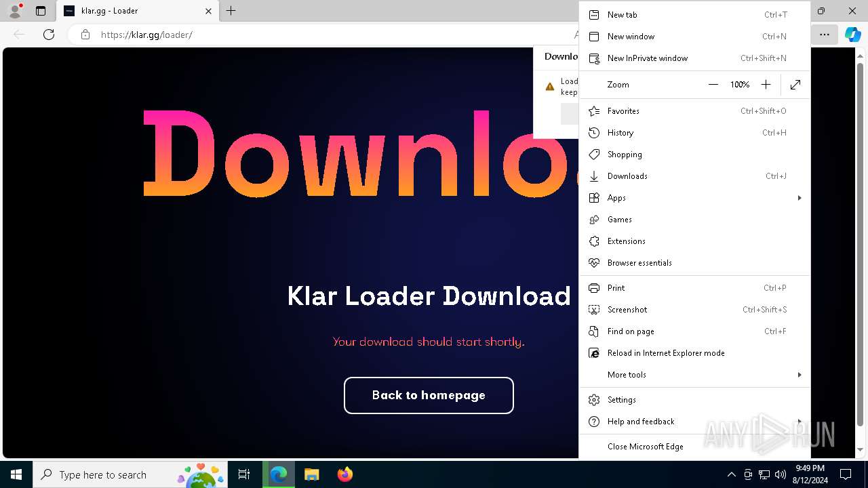Open a new tab with plus button

click(231, 11)
